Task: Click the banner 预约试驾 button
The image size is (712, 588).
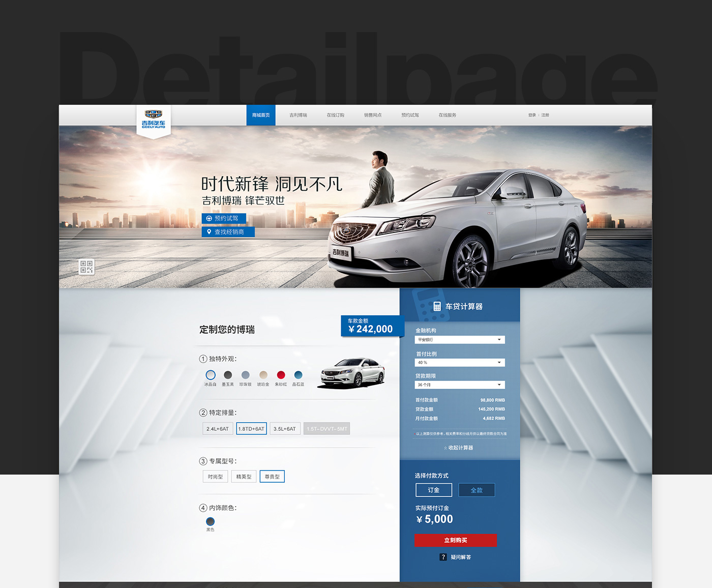Action: pos(224,218)
